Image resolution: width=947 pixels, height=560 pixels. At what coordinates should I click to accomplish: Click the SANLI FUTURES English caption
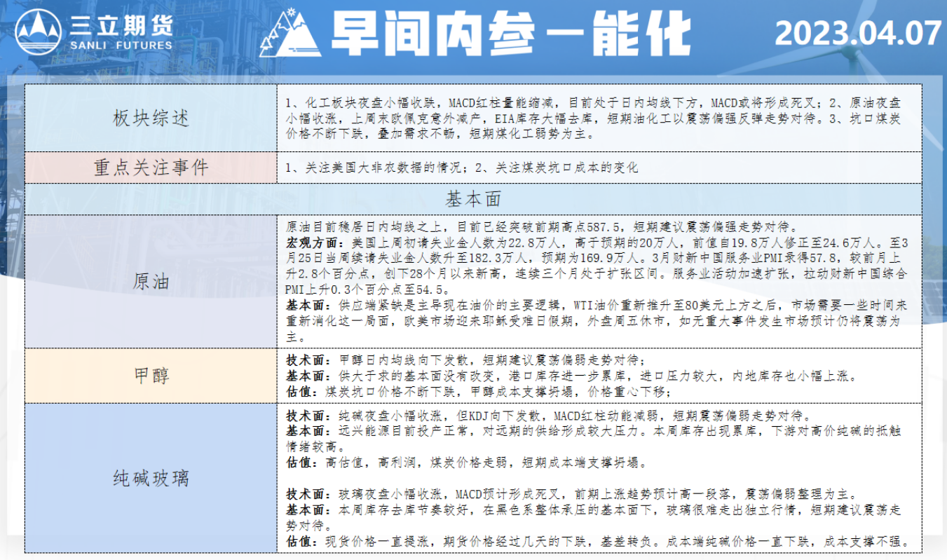pyautogui.click(x=121, y=46)
